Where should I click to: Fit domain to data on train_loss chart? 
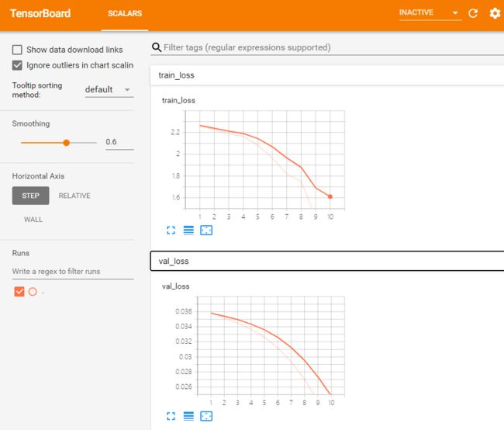206,230
